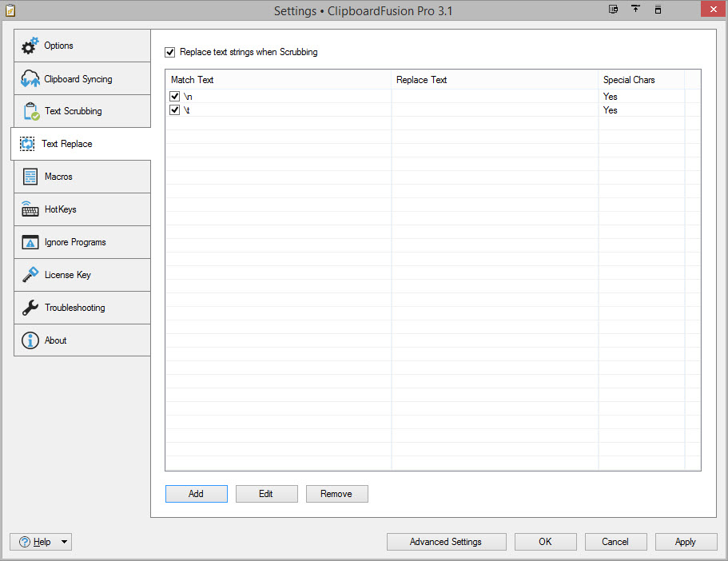Screen dimensions: 728x561
Task: Click the Remove button
Action: 336,494
